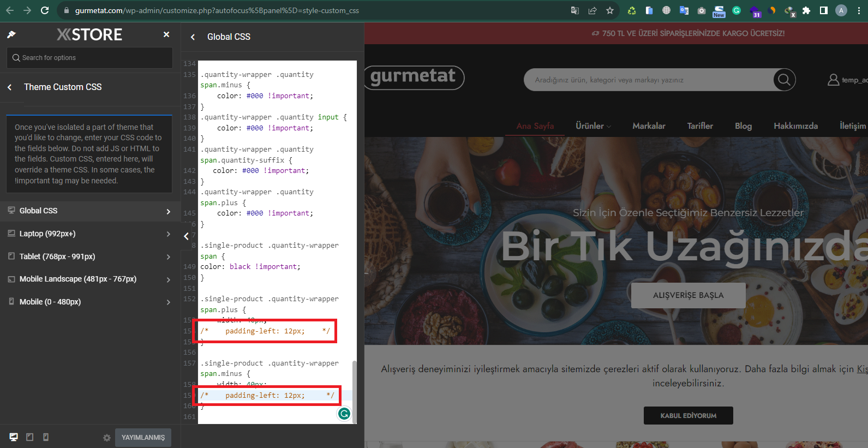Click the address bar URL
Image resolution: width=868 pixels, height=448 pixels.
coord(217,10)
